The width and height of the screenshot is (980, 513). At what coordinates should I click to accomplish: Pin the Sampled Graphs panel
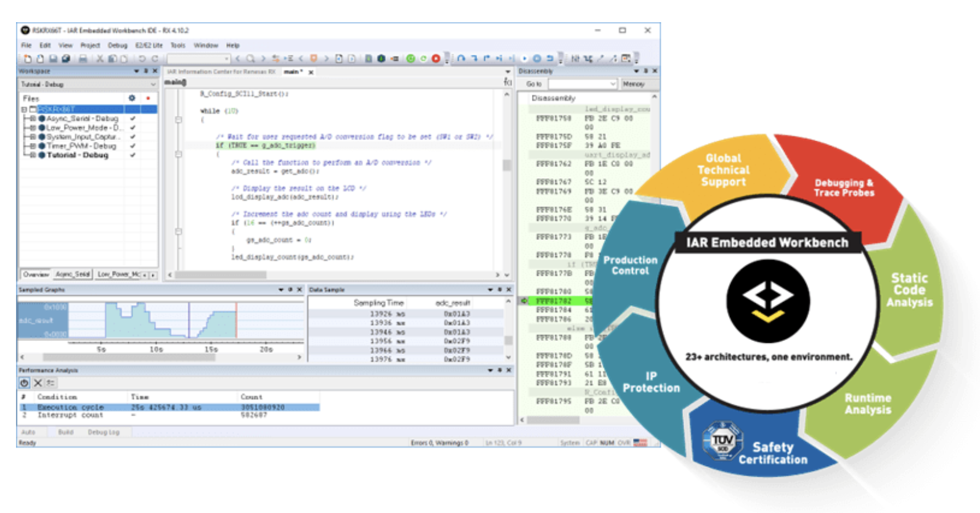point(290,289)
